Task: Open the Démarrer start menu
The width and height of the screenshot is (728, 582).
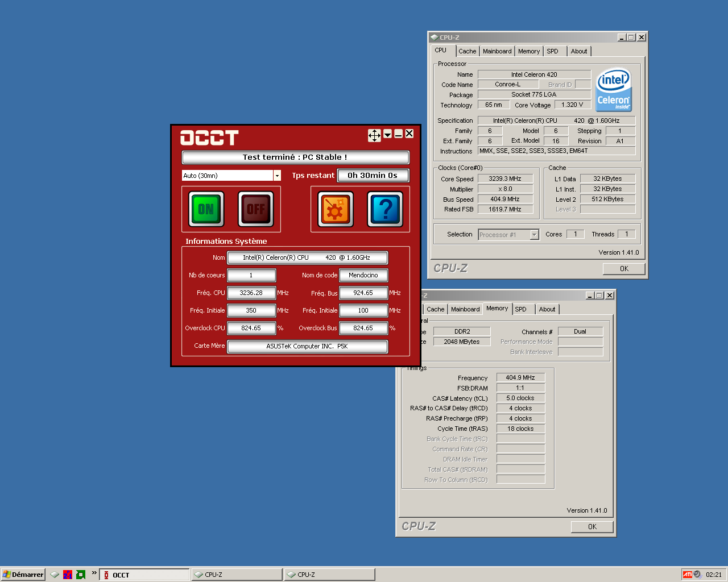Action: pos(23,575)
